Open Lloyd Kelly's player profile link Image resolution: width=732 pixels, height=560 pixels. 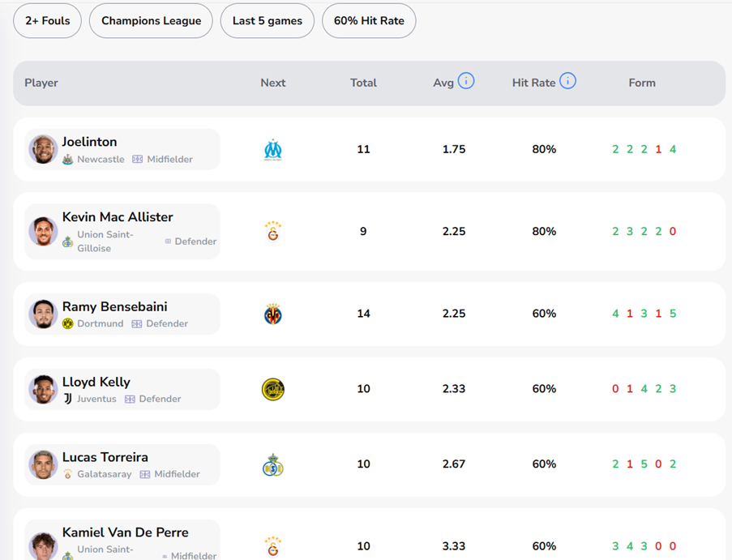(96, 382)
